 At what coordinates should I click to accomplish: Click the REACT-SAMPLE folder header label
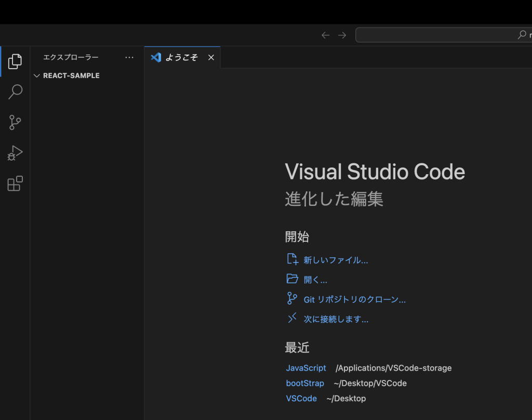71,76
